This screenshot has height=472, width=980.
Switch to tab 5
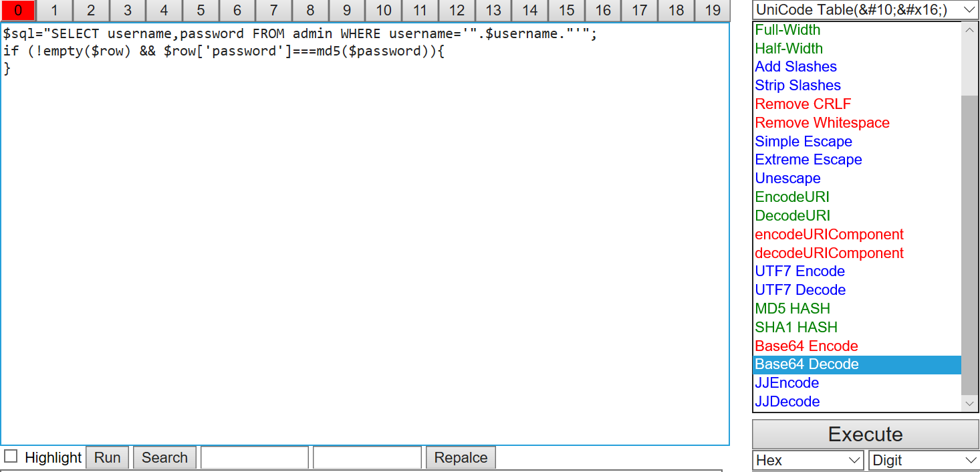(201, 10)
